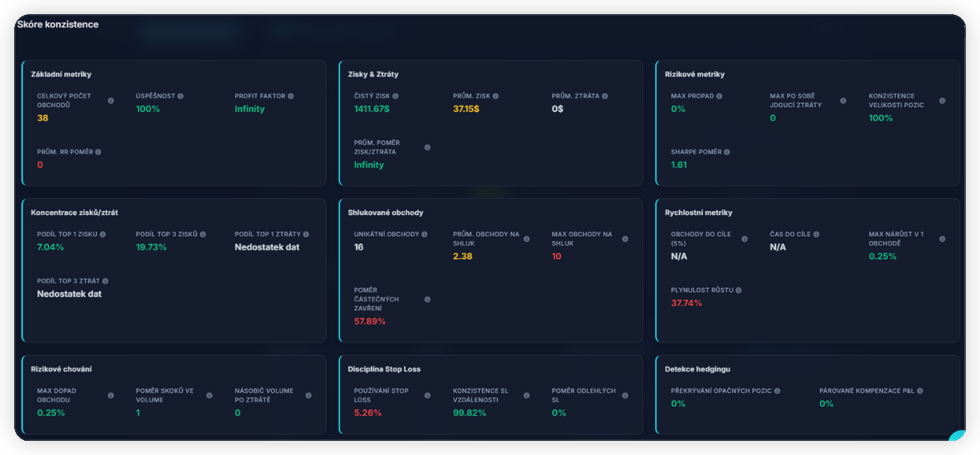
Task: Open info icon for Podíl Top 1 zisku
Action: tap(103, 235)
